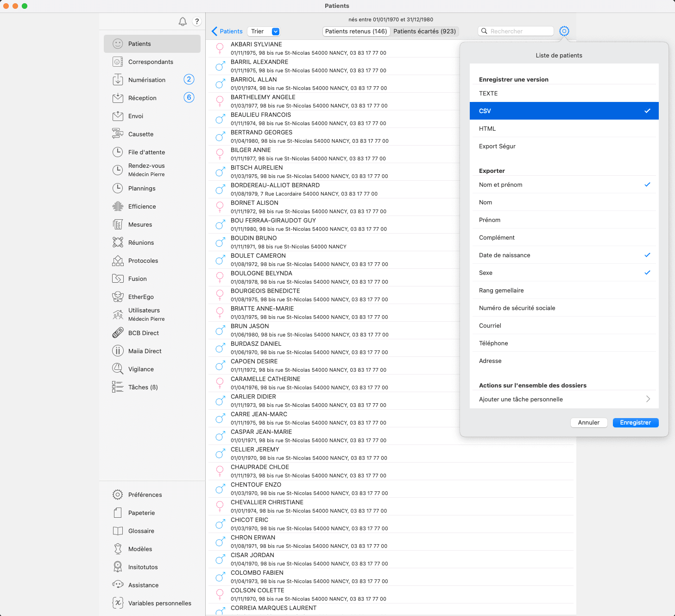Open EtherEgo from the sidebar
The image size is (675, 616).
point(141,297)
